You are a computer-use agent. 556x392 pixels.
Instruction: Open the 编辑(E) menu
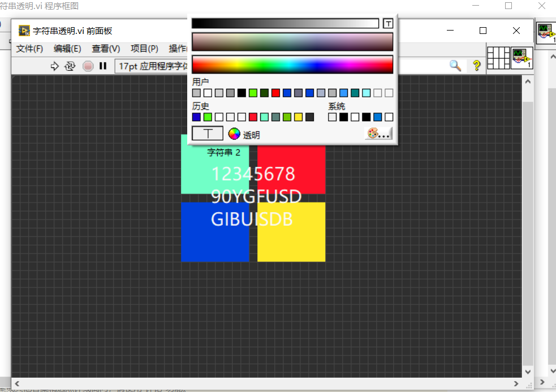[x=67, y=49]
